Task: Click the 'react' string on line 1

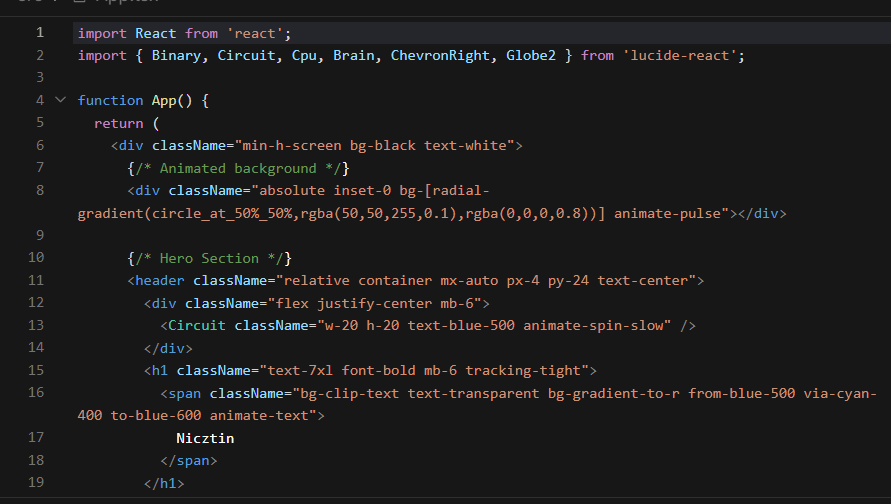Action: (255, 34)
